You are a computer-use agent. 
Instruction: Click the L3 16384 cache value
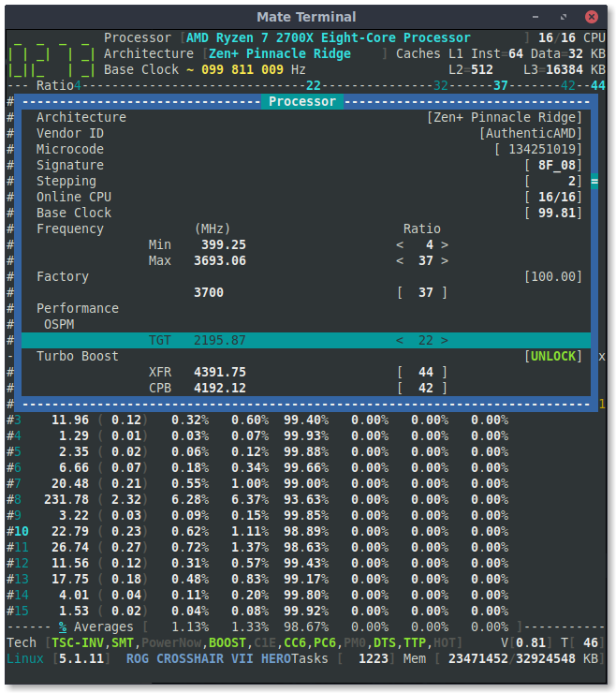click(565, 70)
